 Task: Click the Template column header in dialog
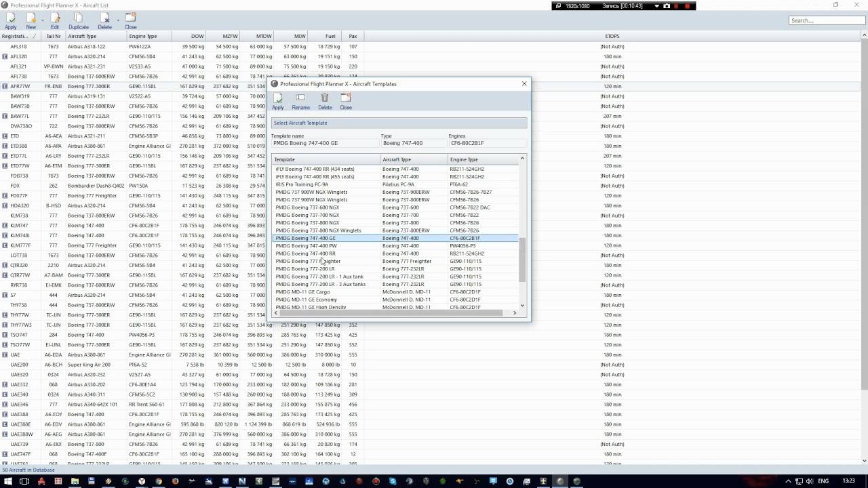click(326, 160)
